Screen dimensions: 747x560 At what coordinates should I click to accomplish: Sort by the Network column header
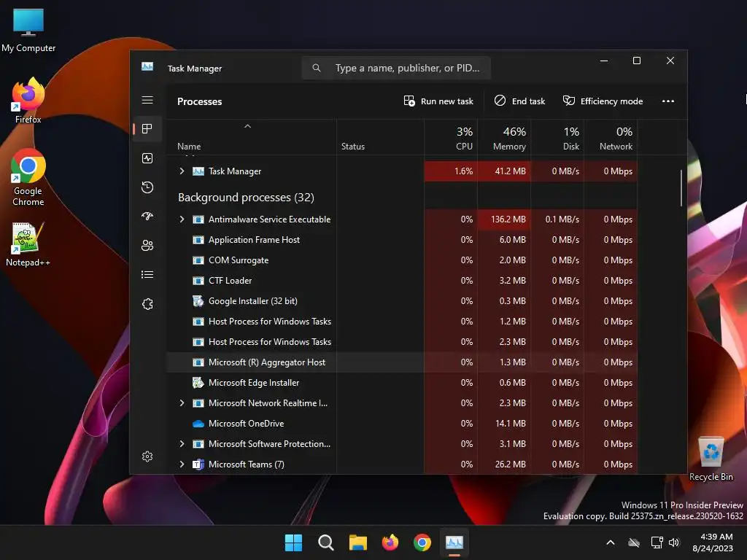(x=611, y=137)
